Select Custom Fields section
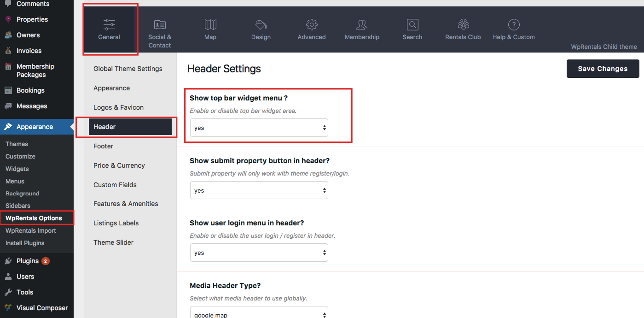644x318 pixels. (115, 185)
